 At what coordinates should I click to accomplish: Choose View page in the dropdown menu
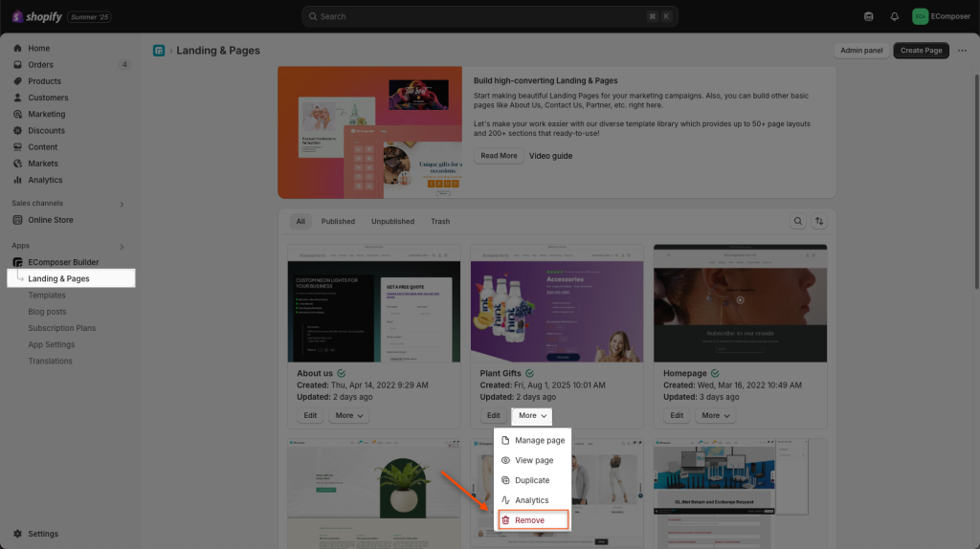tap(532, 460)
